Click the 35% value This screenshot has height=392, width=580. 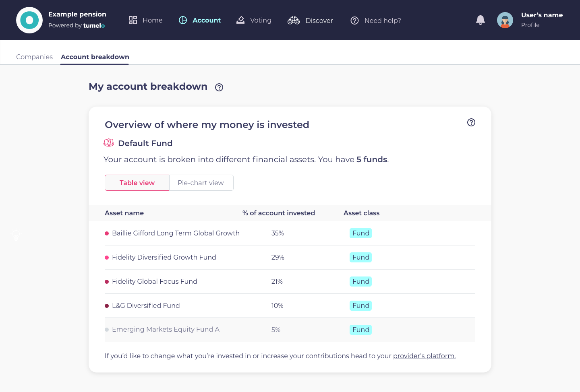(278, 233)
